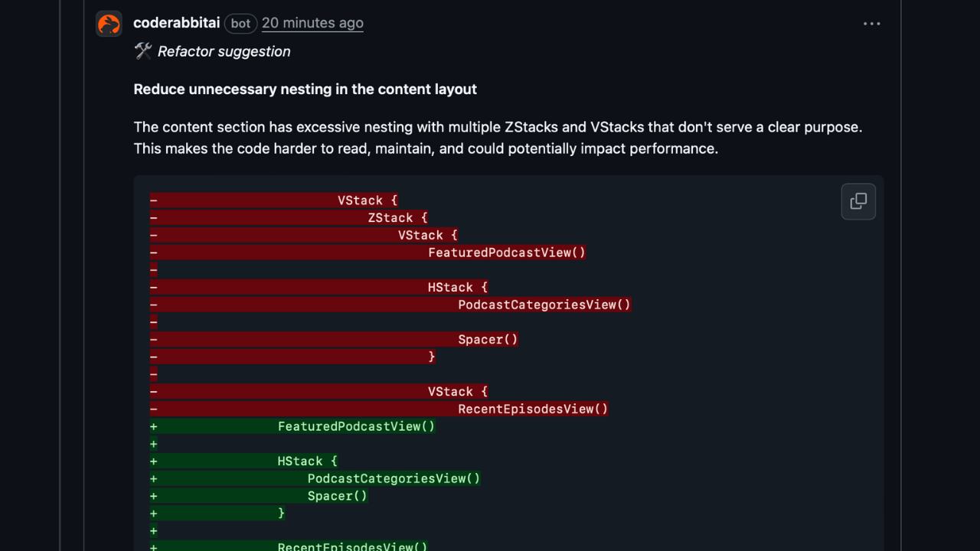The width and height of the screenshot is (980, 551).
Task: Click the removed FeaturedPodcastView() red line
Action: coord(367,253)
